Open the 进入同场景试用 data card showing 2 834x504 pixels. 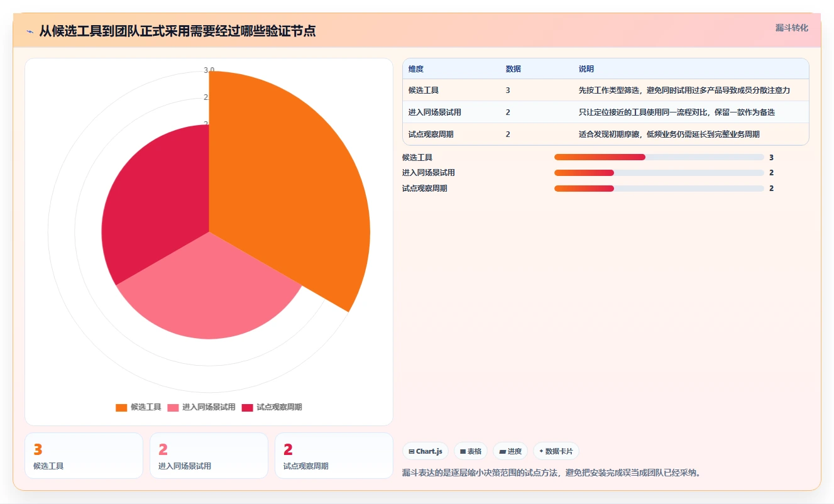pos(209,456)
